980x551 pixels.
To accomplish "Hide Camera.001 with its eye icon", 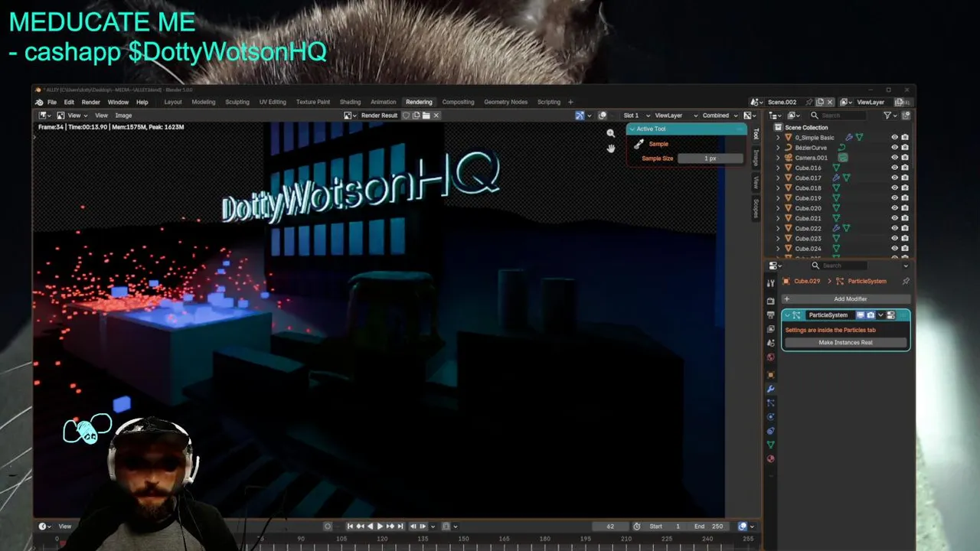I will 894,158.
